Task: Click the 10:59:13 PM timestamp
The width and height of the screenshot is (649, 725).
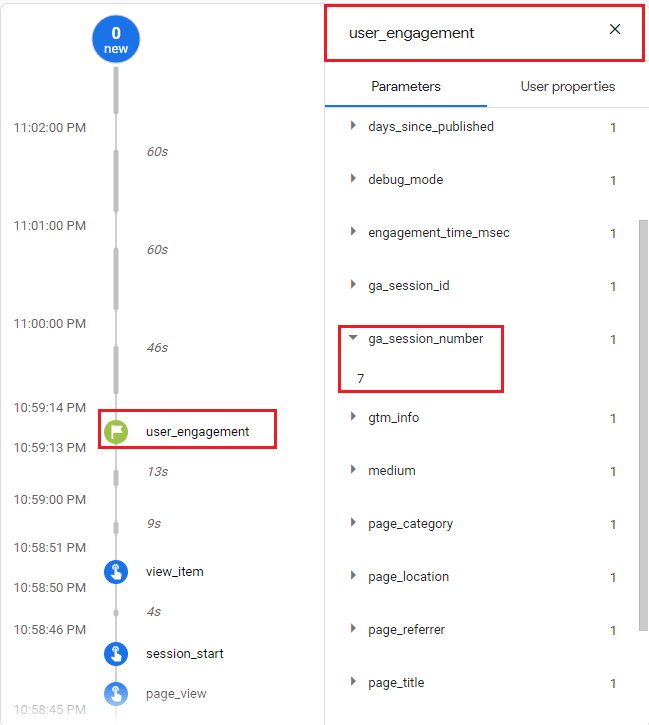Action: (x=50, y=448)
